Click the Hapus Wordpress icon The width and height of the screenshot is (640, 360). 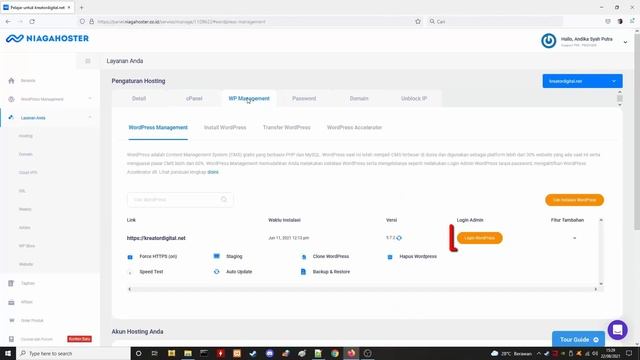[x=390, y=257]
